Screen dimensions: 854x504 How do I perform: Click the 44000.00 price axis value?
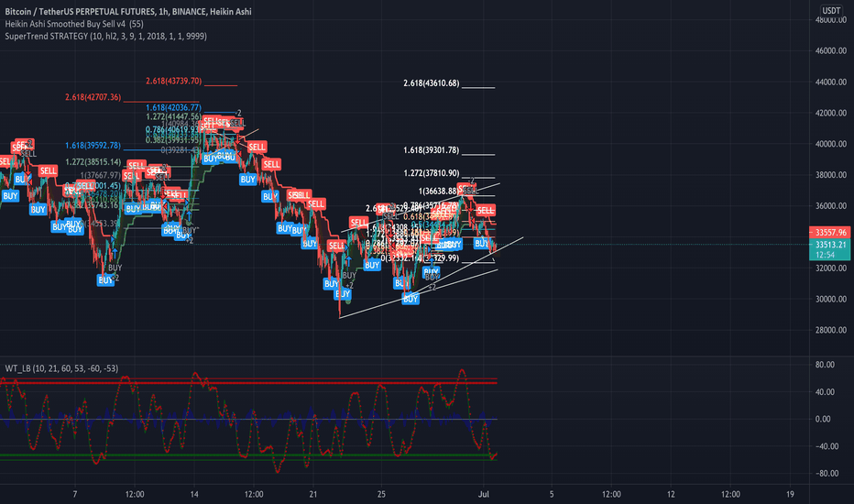(830, 82)
